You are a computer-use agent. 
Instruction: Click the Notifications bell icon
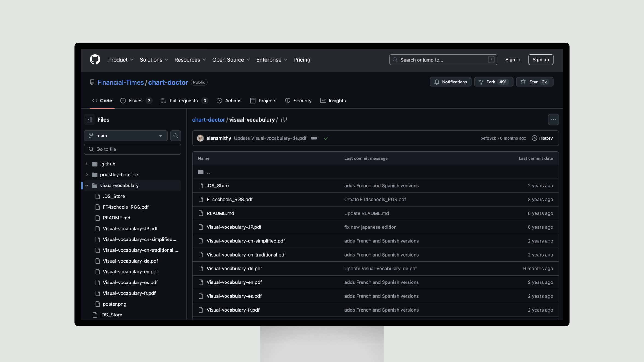point(437,82)
